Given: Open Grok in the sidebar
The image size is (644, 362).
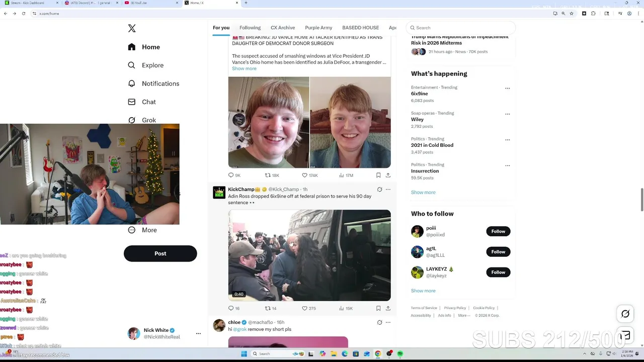Looking at the screenshot, I should (142, 120).
